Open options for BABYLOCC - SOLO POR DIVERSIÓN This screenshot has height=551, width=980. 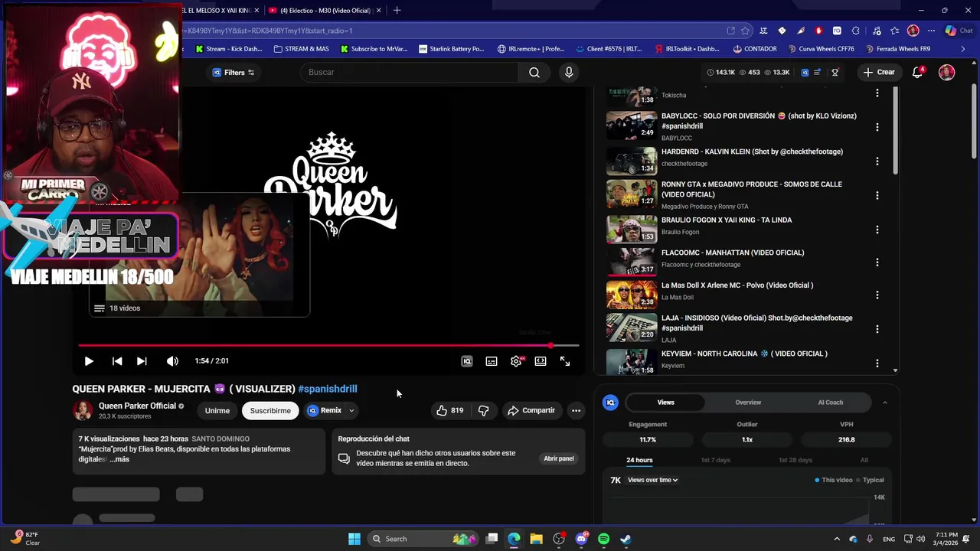pyautogui.click(x=877, y=127)
